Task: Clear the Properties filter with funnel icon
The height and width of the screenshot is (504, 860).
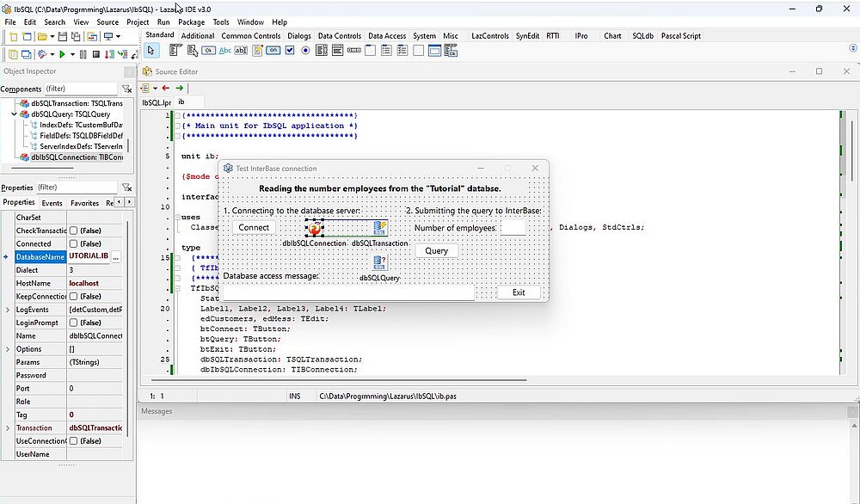Action: click(126, 187)
